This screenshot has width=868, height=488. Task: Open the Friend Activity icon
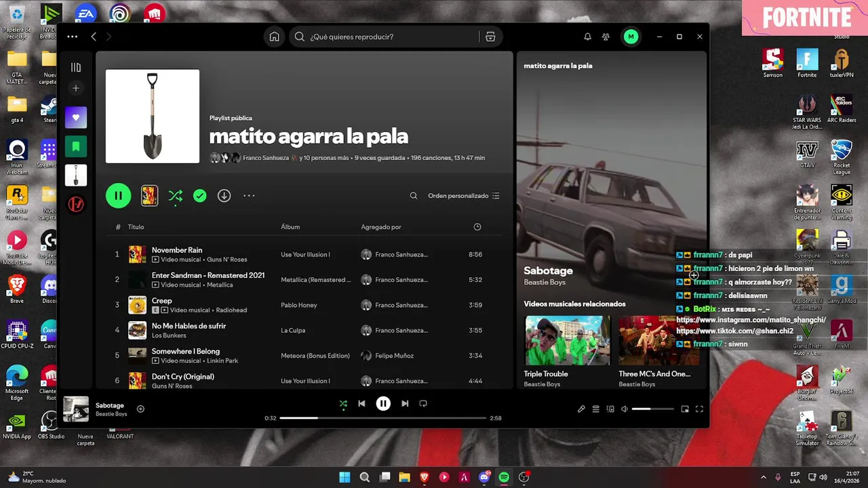pos(606,37)
